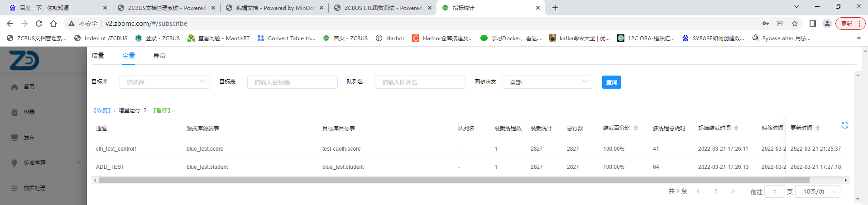Open the 数据处理 sidebar item
868x205 pixels.
coord(34,188)
